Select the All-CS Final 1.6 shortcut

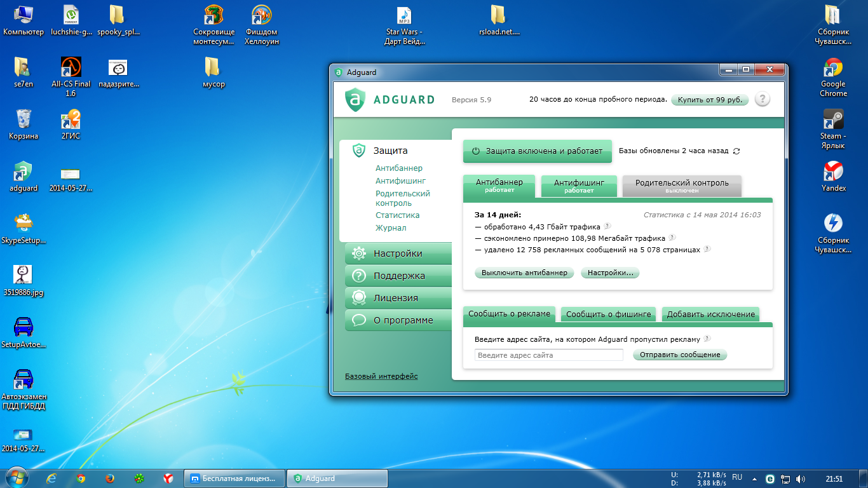(x=71, y=77)
